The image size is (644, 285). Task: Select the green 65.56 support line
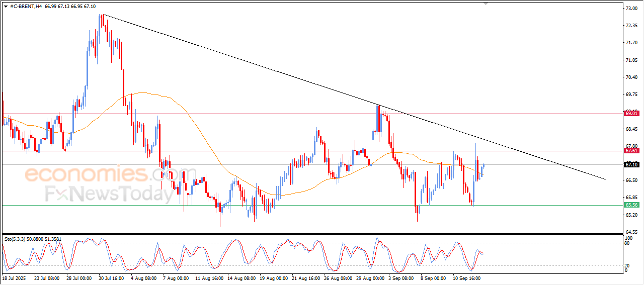312,205
